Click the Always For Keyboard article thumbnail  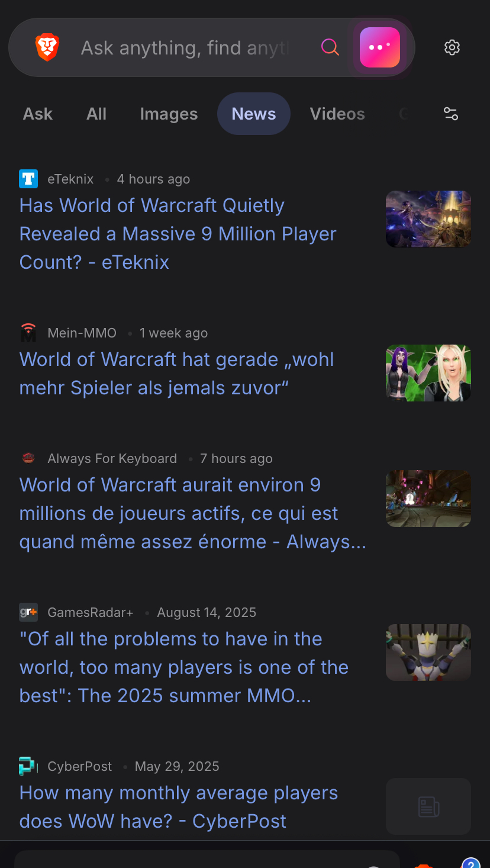click(428, 499)
